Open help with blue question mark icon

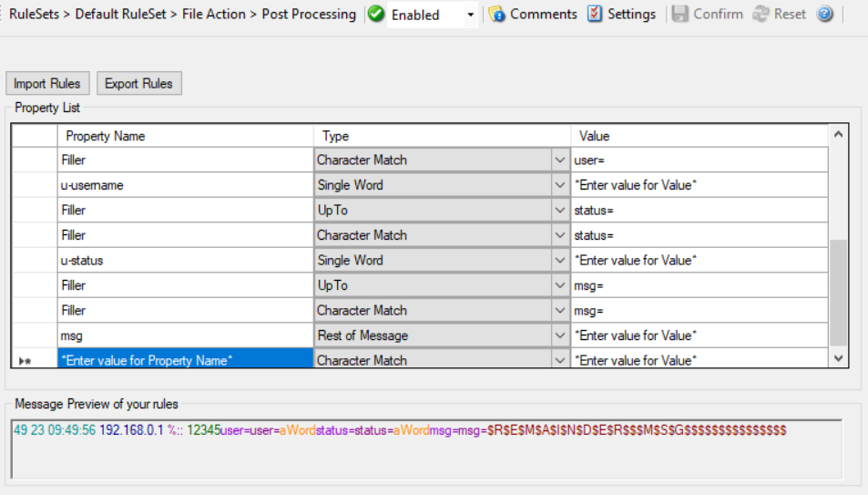pos(825,15)
